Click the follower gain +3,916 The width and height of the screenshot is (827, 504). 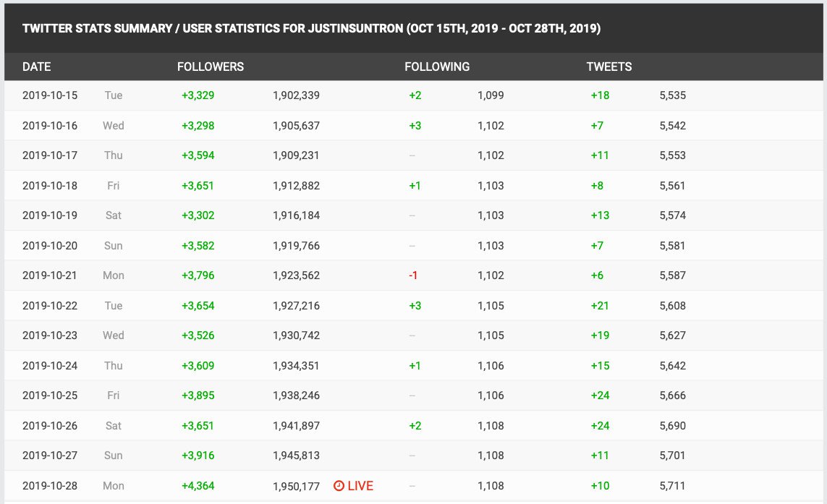pos(198,456)
